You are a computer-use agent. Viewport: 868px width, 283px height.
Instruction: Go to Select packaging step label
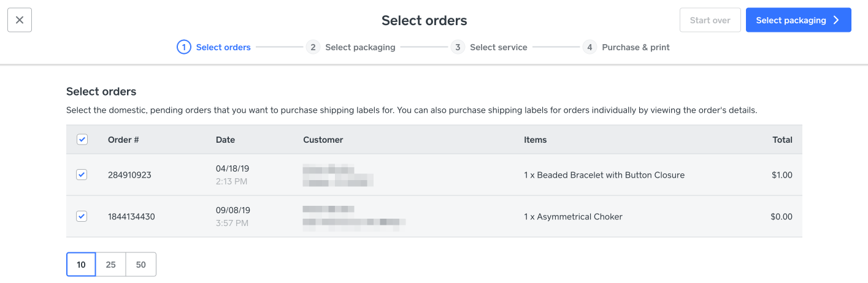click(x=360, y=47)
